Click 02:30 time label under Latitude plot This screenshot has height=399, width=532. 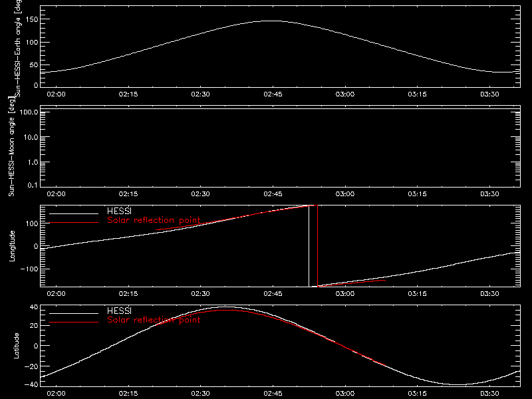201,393
